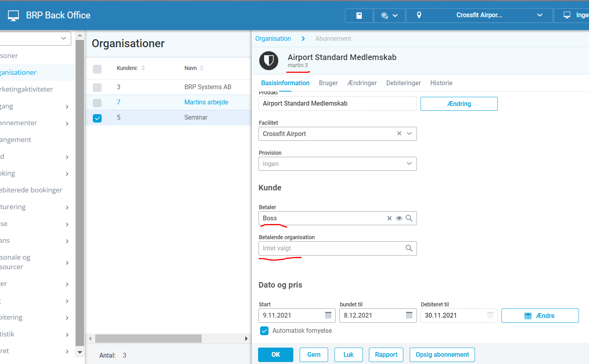
Task: Clear the Crossfit Airport facility selection
Action: click(x=399, y=134)
